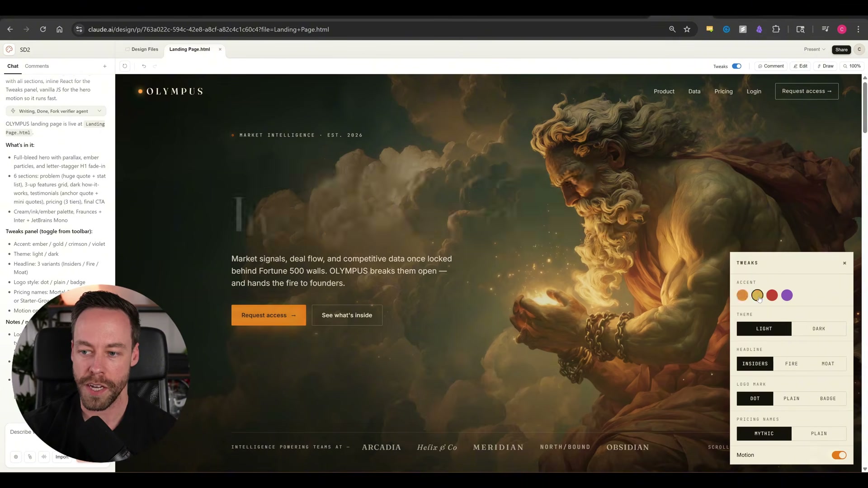
Task: Open the blue circular C extension icon
Action: pos(726,29)
